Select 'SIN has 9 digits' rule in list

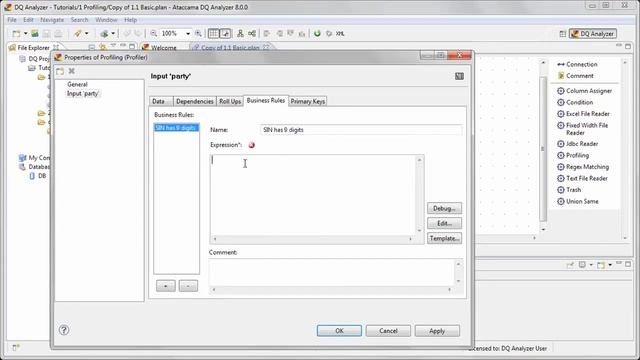pos(176,128)
